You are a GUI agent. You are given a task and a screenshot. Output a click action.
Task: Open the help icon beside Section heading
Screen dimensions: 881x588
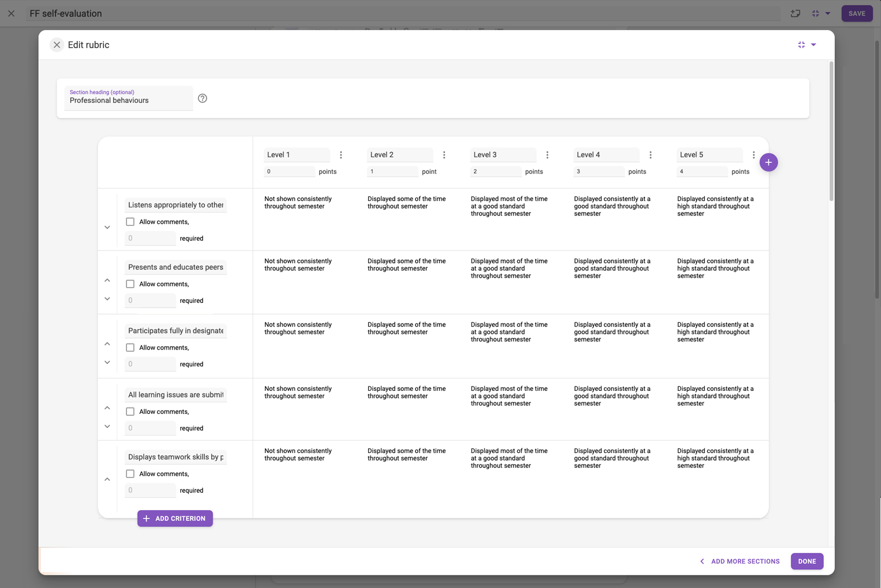click(203, 98)
